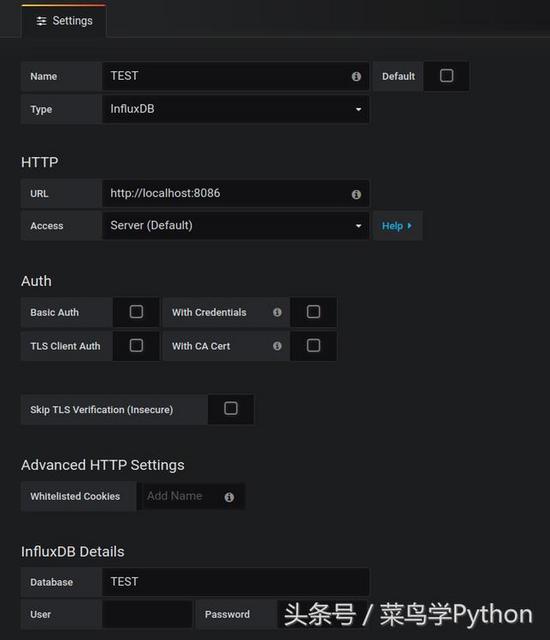Click the info icon in Name field
This screenshot has height=640, width=550.
click(356, 76)
